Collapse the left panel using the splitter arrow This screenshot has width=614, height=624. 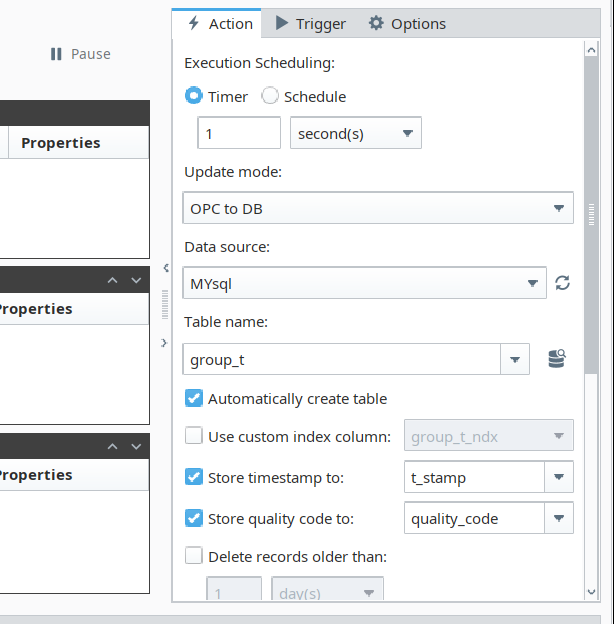tap(165, 267)
